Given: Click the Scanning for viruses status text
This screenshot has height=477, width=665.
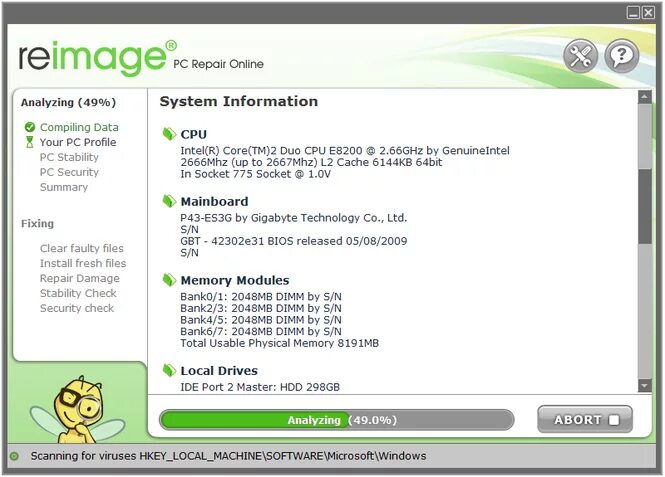Looking at the screenshot, I should (x=228, y=456).
